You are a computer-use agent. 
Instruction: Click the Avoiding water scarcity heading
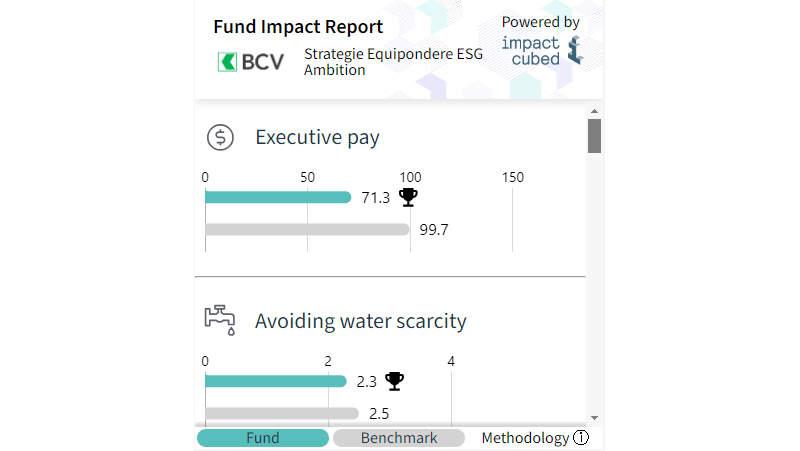coord(360,321)
